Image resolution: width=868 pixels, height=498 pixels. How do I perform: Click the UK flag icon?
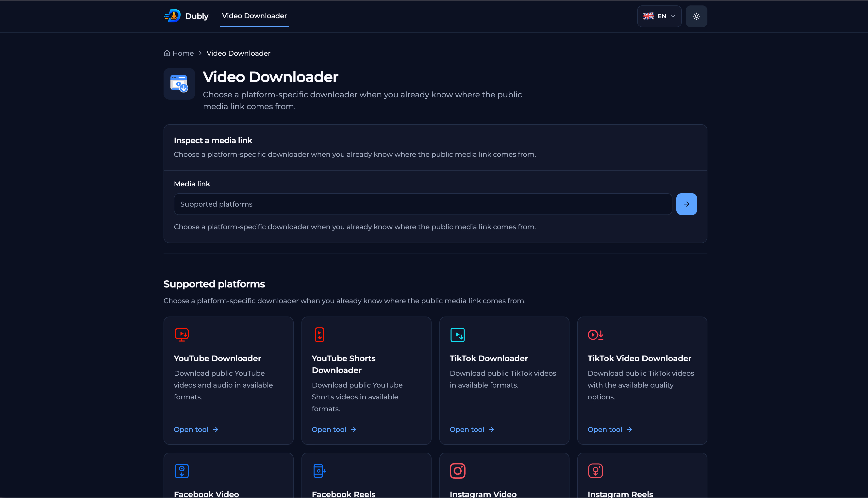648,16
